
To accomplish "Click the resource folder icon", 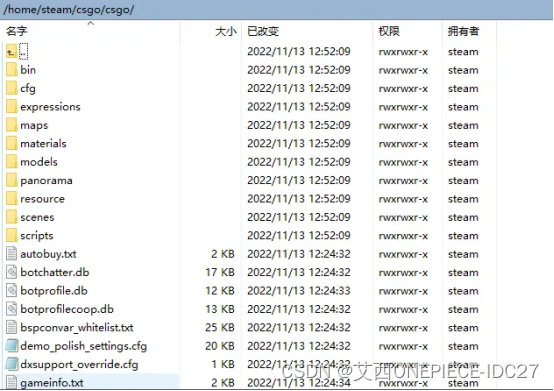I will tap(11, 199).
